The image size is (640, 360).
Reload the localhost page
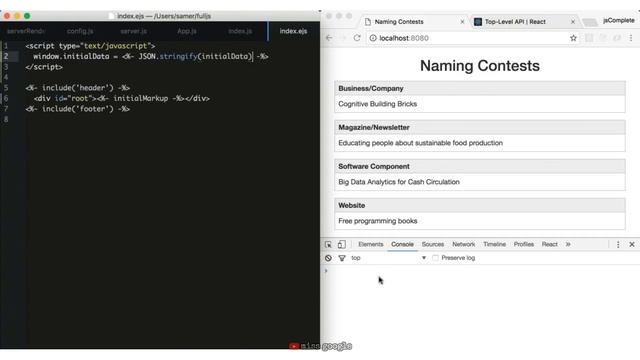[357, 38]
